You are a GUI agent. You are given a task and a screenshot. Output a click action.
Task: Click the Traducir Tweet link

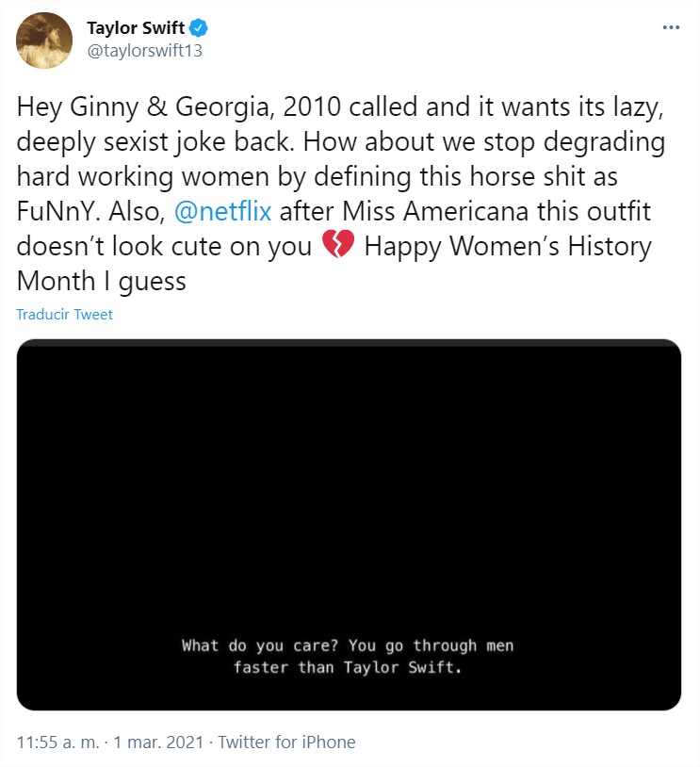click(64, 315)
